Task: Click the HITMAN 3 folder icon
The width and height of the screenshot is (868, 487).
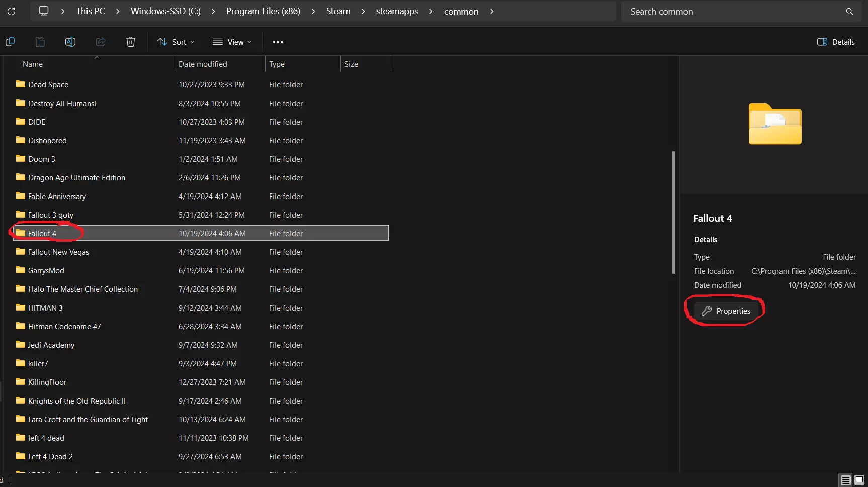Action: tap(21, 308)
